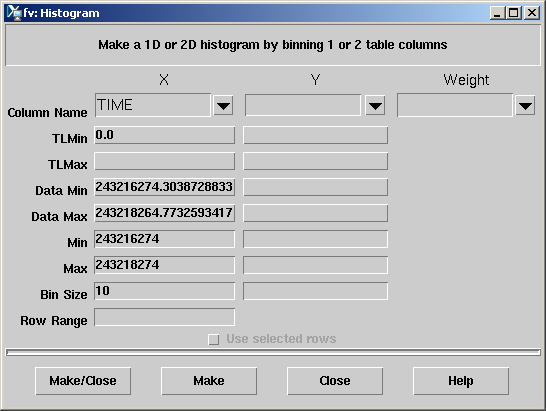Click the Weight column name field
This screenshot has height=411, width=546.
(455, 105)
